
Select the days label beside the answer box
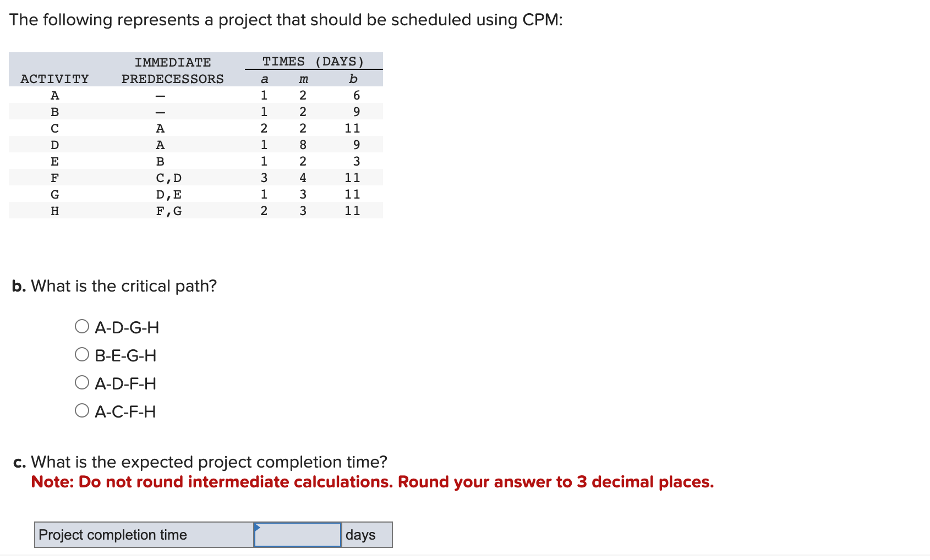360,534
